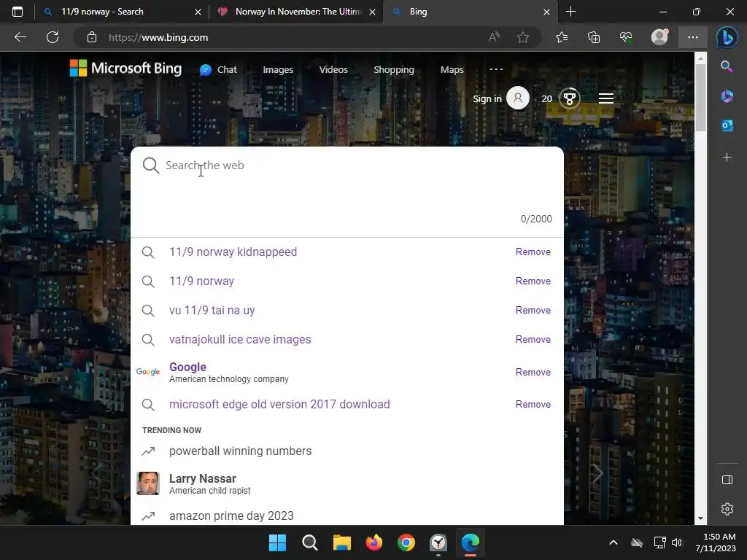Go to Bing Images
The width and height of the screenshot is (747, 560).
coord(278,69)
